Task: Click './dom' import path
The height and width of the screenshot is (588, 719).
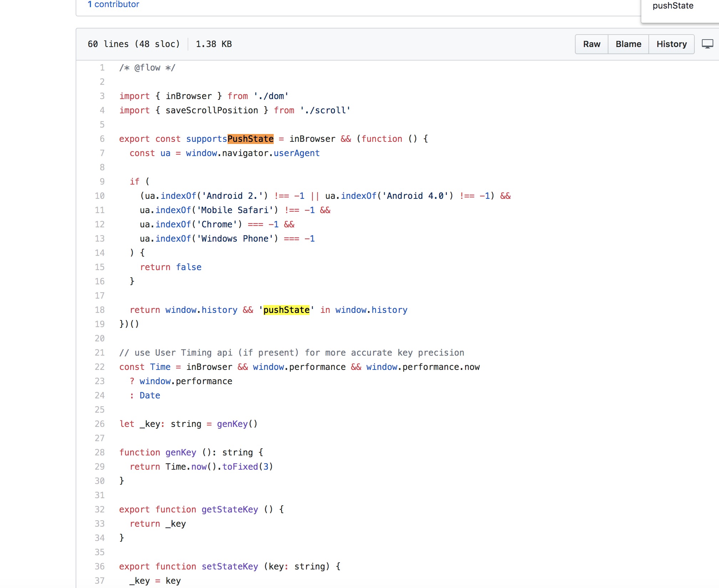Action: coord(271,96)
